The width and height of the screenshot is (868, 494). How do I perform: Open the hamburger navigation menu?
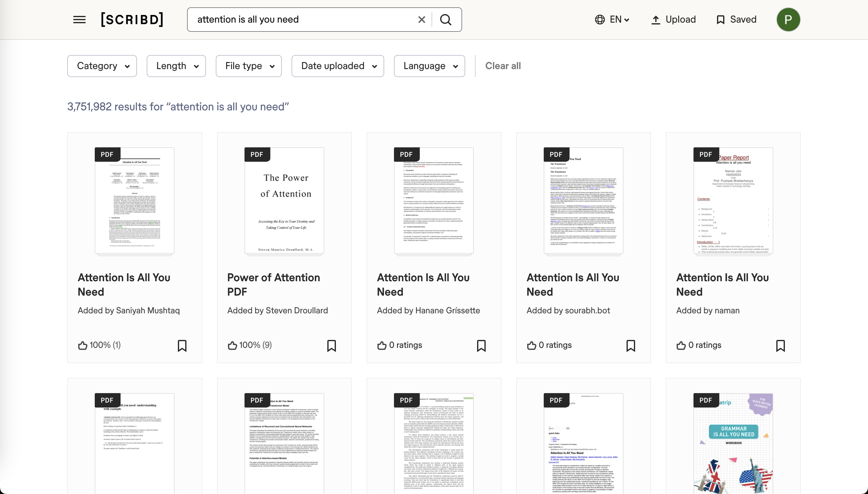(79, 20)
